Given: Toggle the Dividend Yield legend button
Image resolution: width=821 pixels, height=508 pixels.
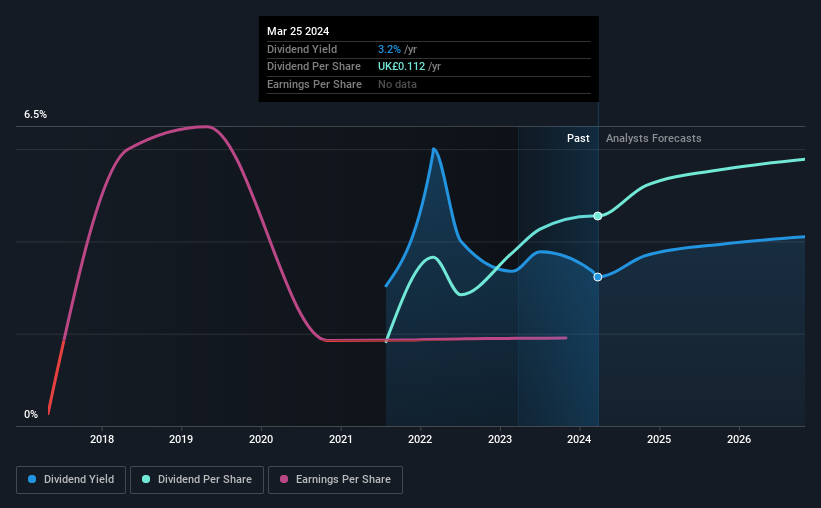Looking at the screenshot, I should pos(71,480).
